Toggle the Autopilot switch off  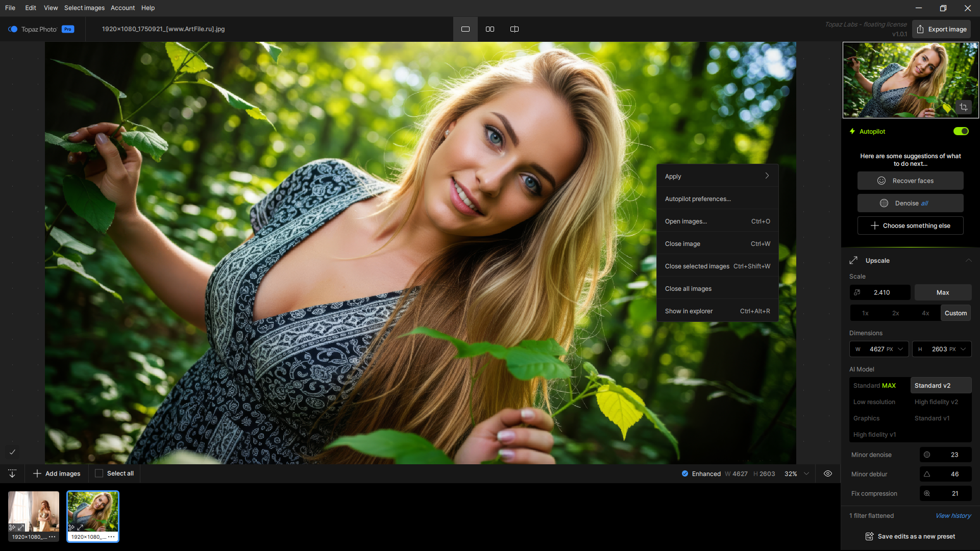click(x=961, y=131)
